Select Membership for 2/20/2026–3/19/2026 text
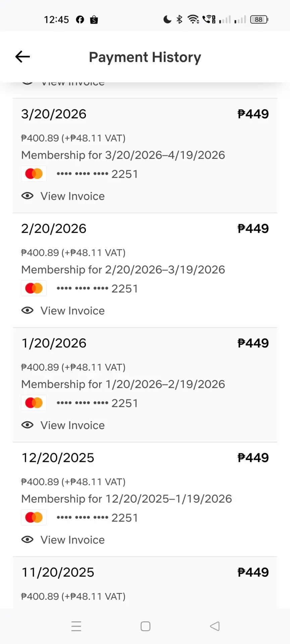Image resolution: width=290 pixels, height=644 pixels. click(123, 270)
